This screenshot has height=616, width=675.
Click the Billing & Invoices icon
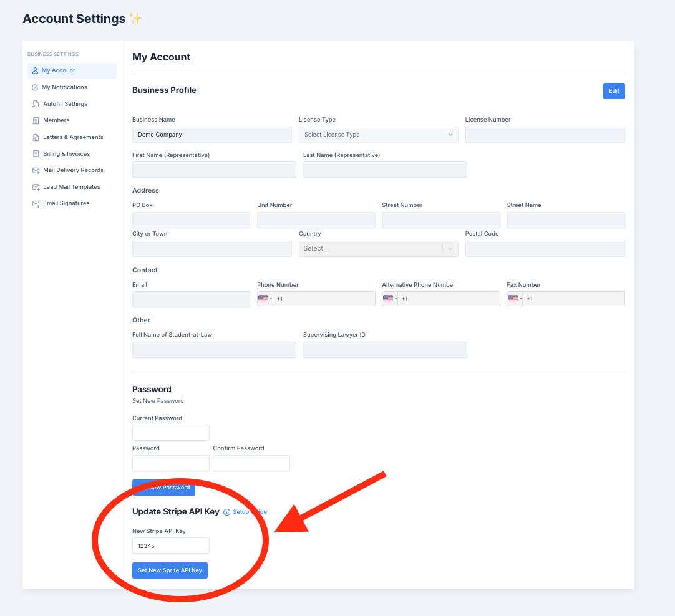click(36, 154)
